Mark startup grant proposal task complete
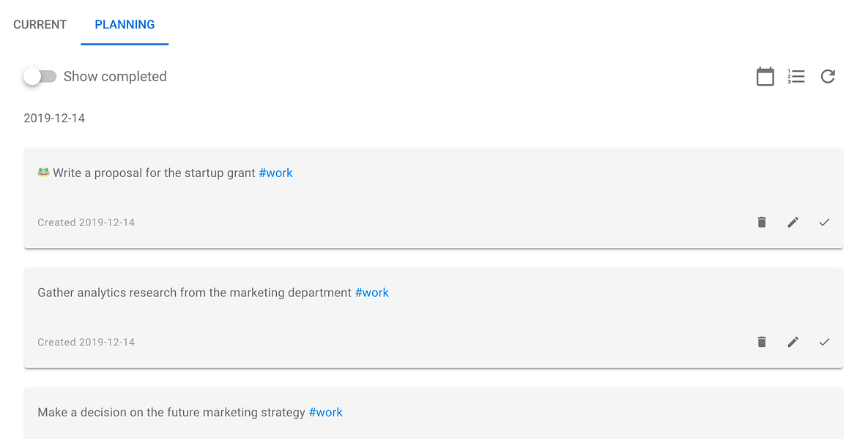Viewport: 868px width, 439px height. [x=824, y=222]
